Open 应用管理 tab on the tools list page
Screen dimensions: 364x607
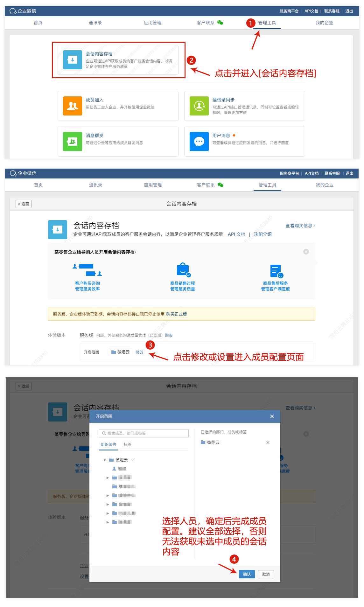[153, 23]
